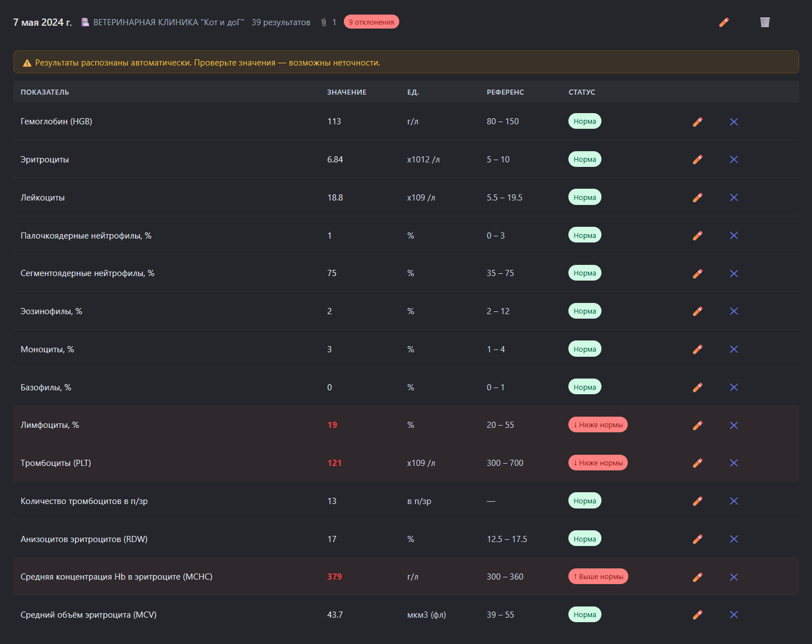Image resolution: width=812 pixels, height=644 pixels.
Task: Edit the Лейкоциты result value
Action: click(697, 198)
